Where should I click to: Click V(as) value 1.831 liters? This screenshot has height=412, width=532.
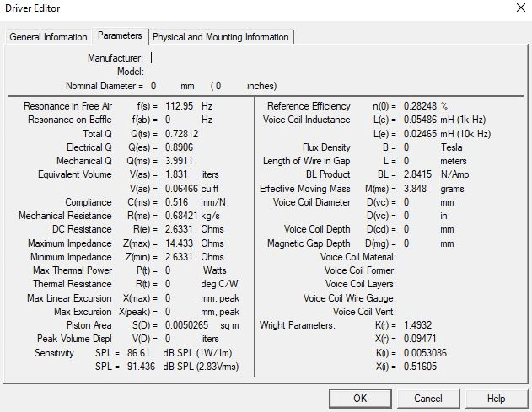pyautogui.click(x=176, y=174)
